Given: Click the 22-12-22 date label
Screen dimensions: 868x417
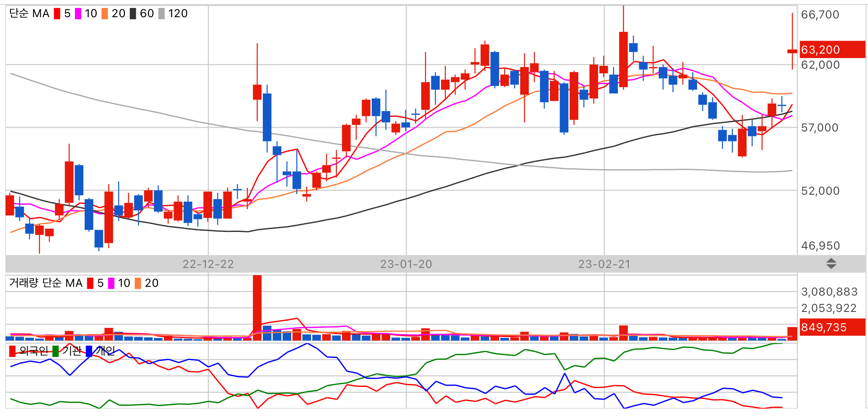Looking at the screenshot, I should coord(208,264).
